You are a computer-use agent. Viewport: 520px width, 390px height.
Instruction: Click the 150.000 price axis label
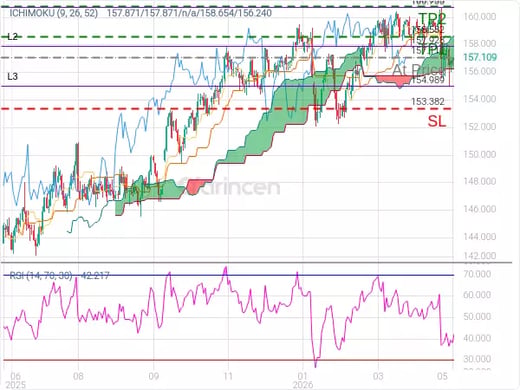click(480, 154)
